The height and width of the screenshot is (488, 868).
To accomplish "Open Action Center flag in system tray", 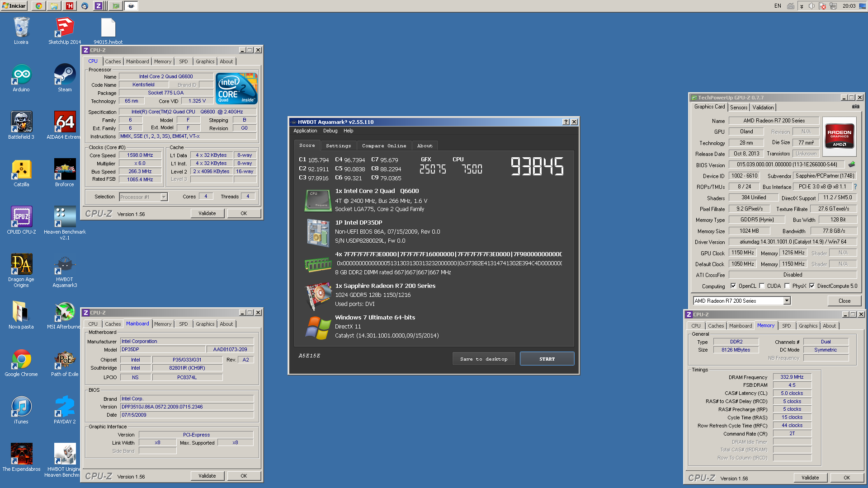I will (822, 6).
